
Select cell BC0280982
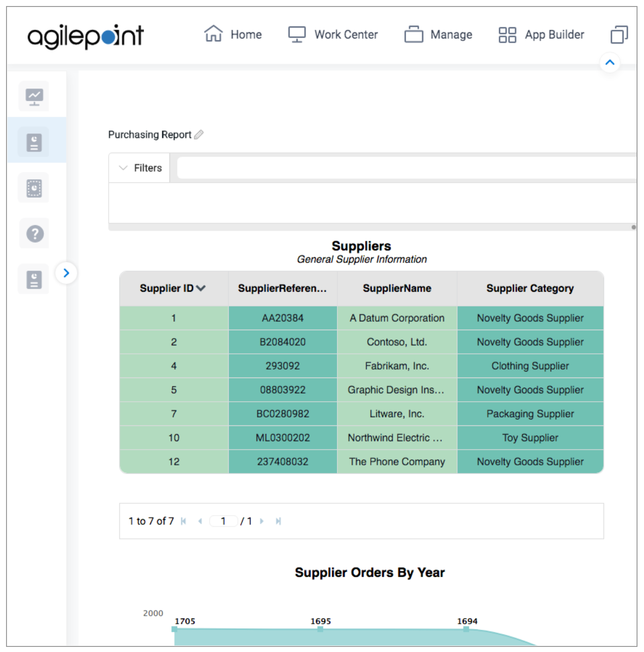pyautogui.click(x=283, y=414)
